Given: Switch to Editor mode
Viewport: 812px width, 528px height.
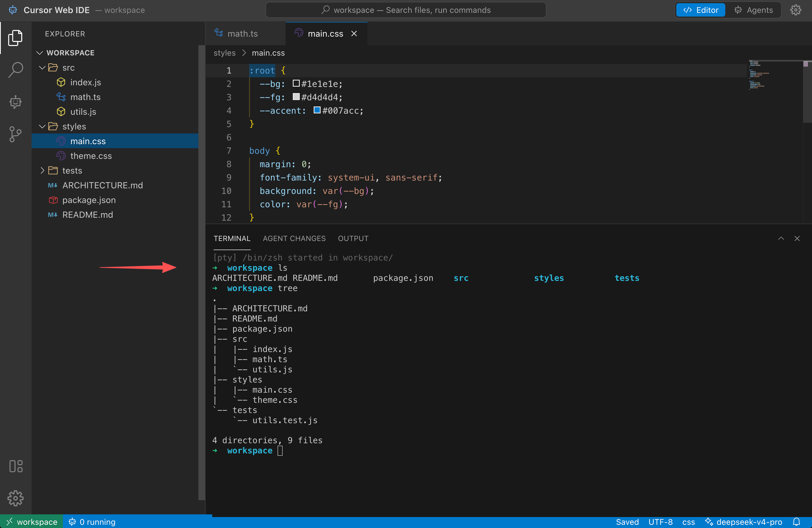Looking at the screenshot, I should pos(701,10).
